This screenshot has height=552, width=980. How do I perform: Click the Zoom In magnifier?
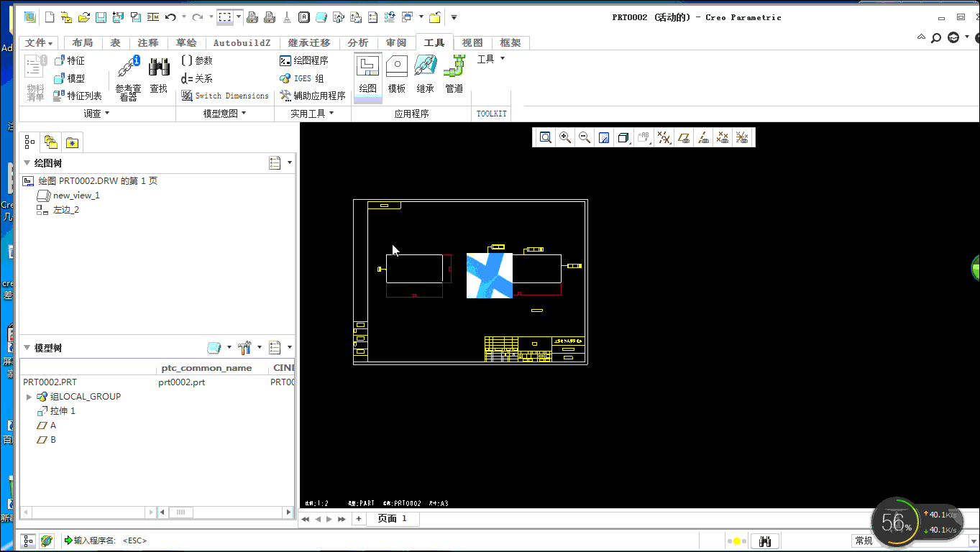click(x=565, y=137)
